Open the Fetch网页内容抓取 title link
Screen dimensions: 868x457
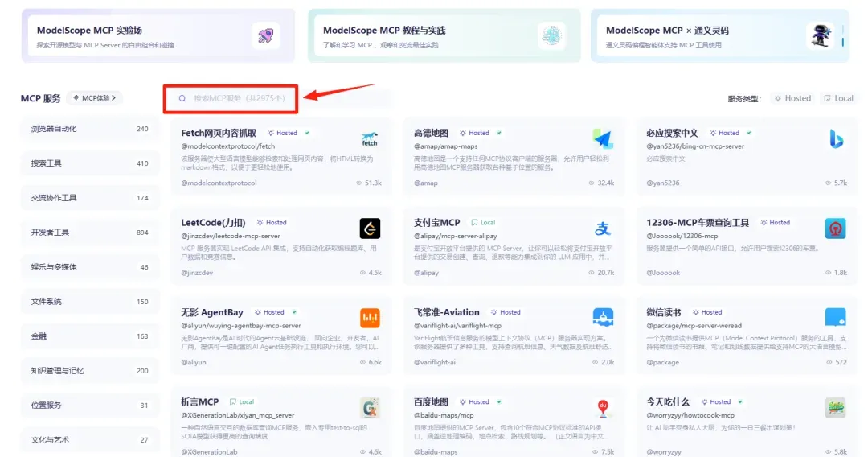pyautogui.click(x=219, y=133)
